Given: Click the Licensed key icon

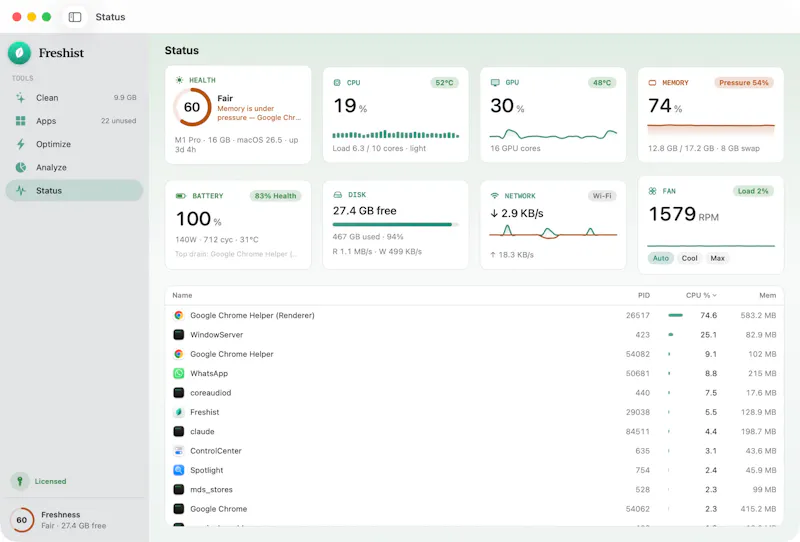Looking at the screenshot, I should tap(20, 481).
